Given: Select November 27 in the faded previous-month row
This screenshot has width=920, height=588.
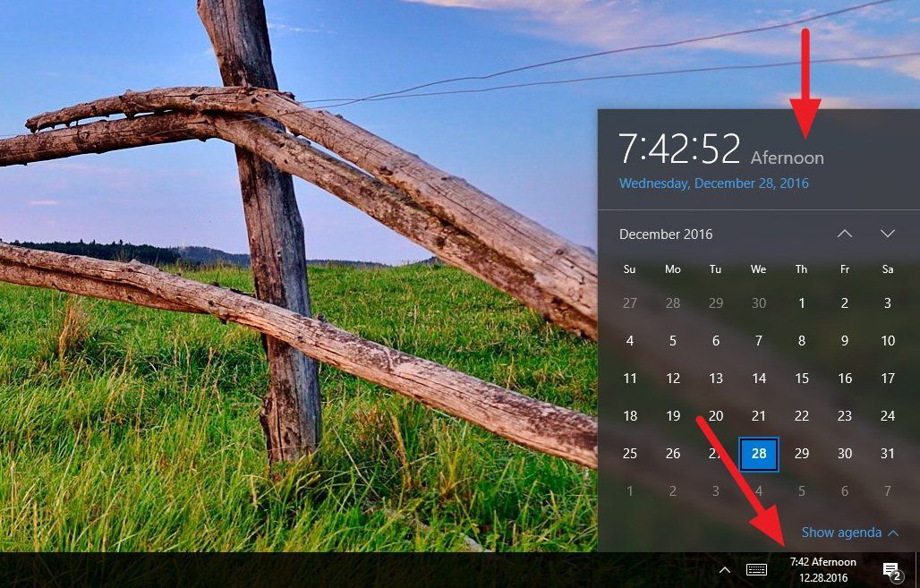Looking at the screenshot, I should 629,303.
